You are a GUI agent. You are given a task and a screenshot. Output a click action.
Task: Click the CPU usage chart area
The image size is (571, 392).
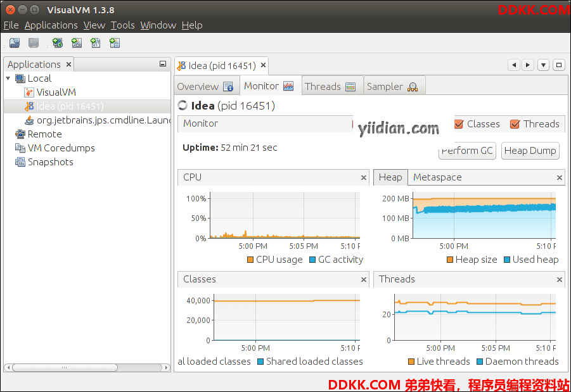point(285,215)
